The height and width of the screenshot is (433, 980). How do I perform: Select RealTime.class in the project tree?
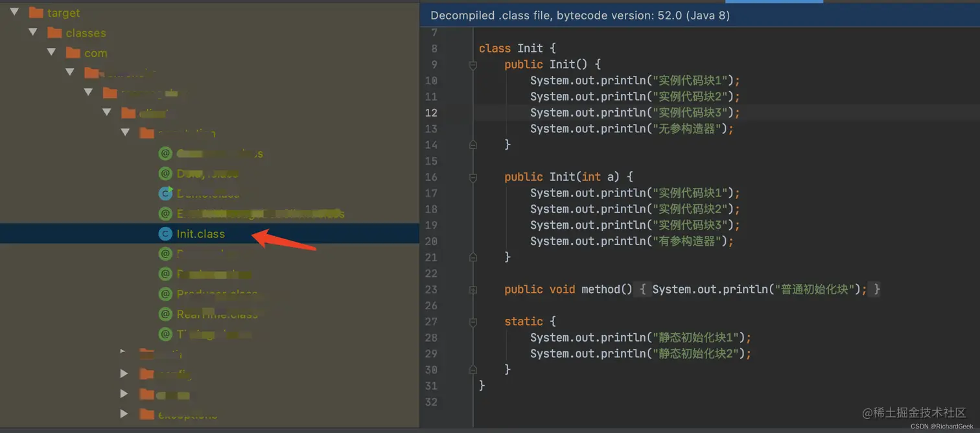209,314
